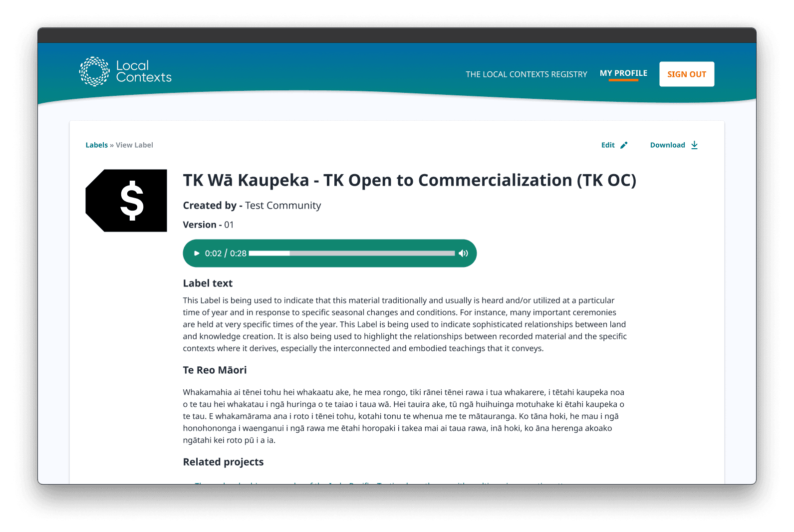Click the TK Open to Commercialization label image

coord(126,201)
